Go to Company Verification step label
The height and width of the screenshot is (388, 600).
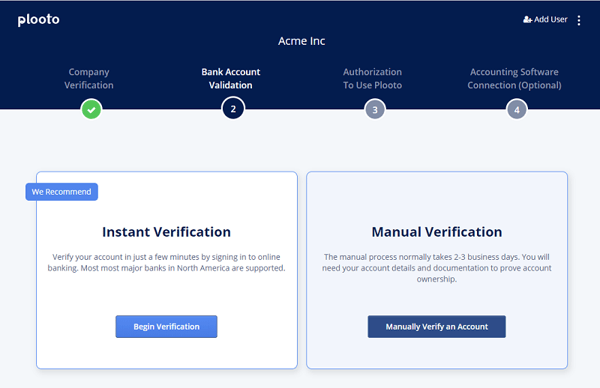pos(89,78)
